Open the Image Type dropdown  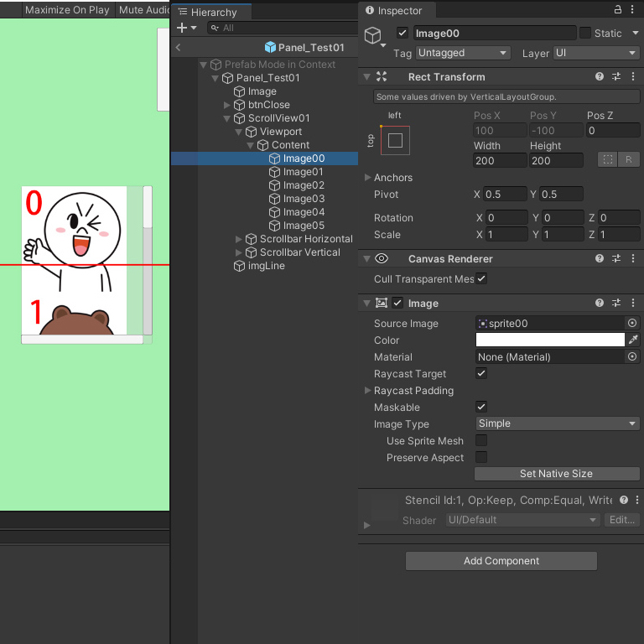(x=558, y=423)
